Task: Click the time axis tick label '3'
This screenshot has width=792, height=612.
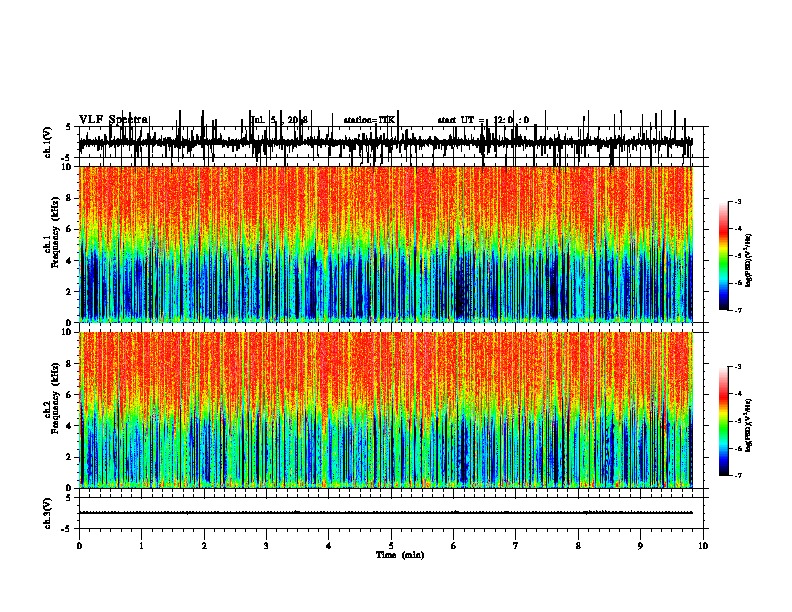Action: 266,546
